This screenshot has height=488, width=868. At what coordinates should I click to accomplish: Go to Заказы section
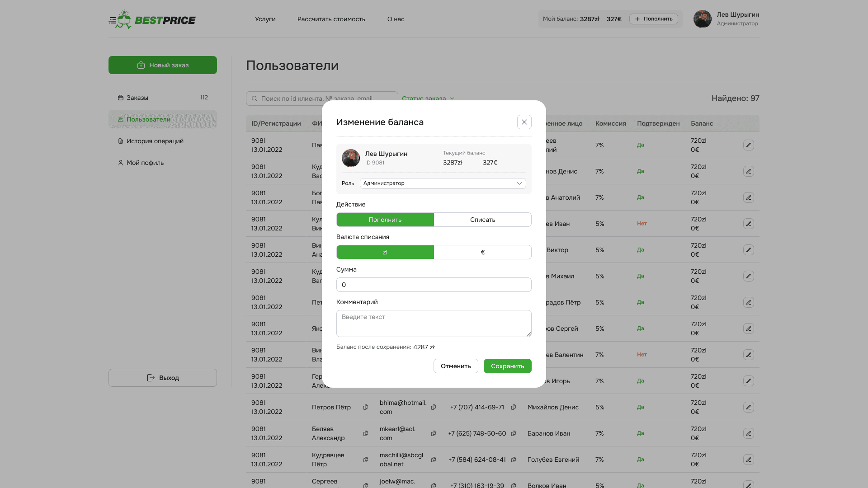tap(137, 98)
